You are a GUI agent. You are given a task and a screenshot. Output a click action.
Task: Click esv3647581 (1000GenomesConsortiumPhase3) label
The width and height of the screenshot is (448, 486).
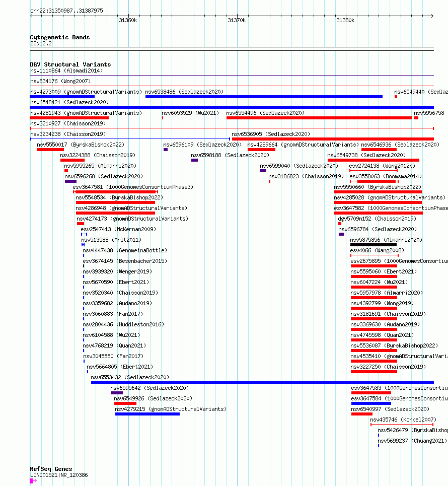point(133,187)
